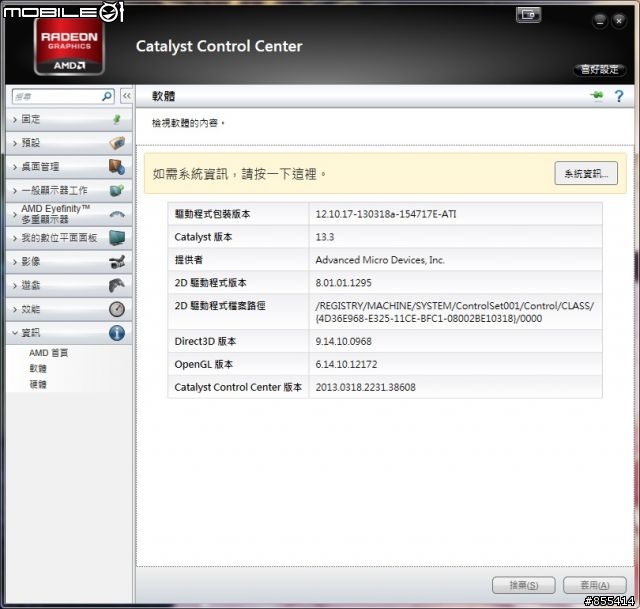Click the 遊戲 gamepad icon

(117, 285)
